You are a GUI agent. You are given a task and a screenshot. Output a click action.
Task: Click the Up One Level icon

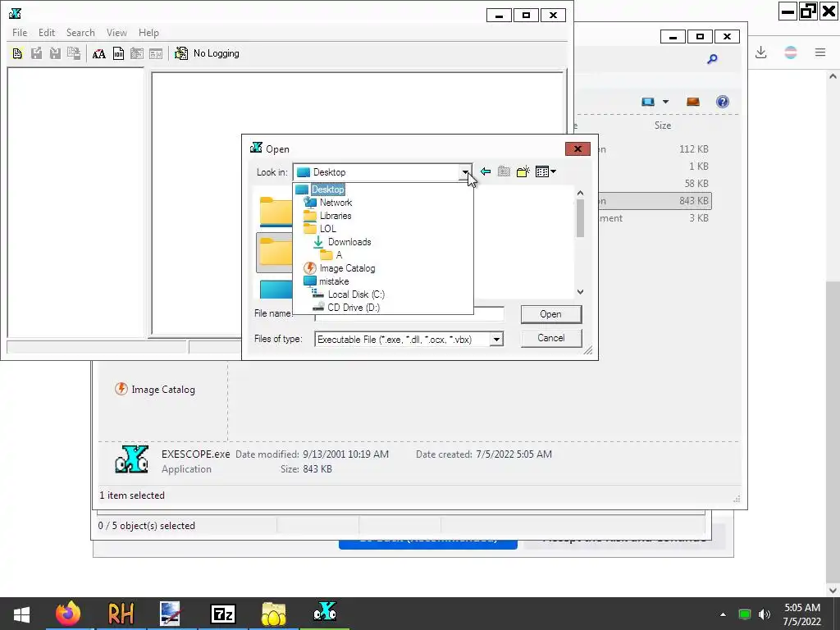(x=504, y=171)
